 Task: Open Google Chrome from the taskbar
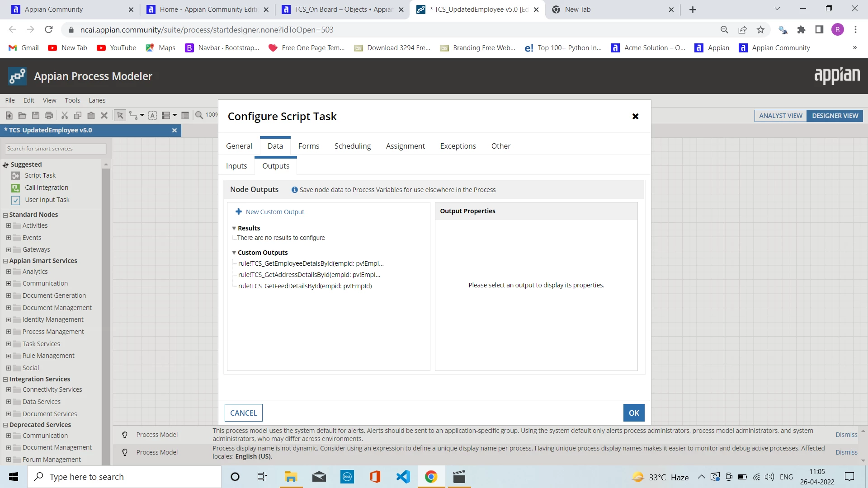click(431, 477)
